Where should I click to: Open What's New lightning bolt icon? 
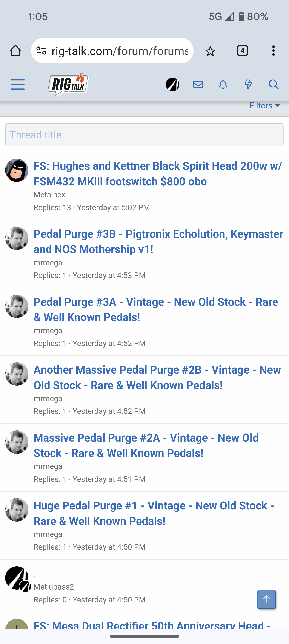pyautogui.click(x=248, y=85)
